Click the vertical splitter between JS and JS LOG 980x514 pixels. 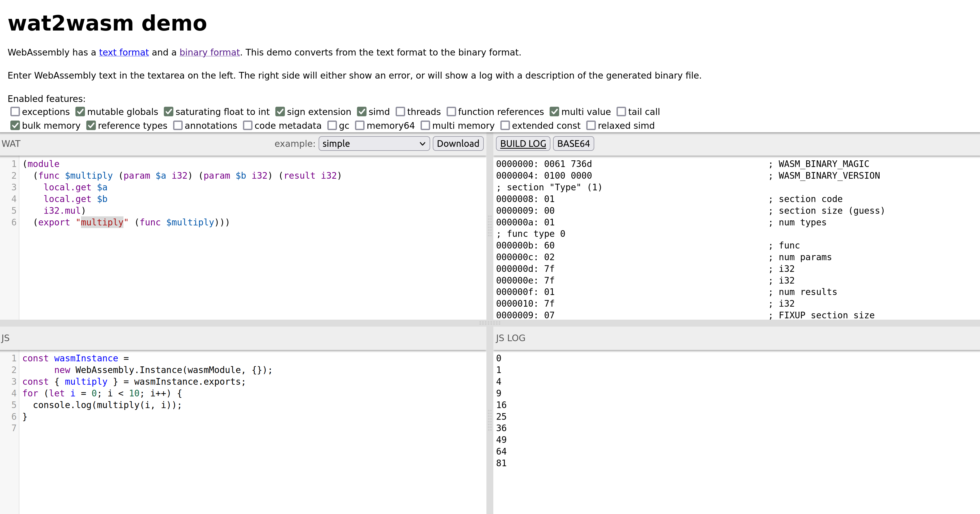coord(490,420)
